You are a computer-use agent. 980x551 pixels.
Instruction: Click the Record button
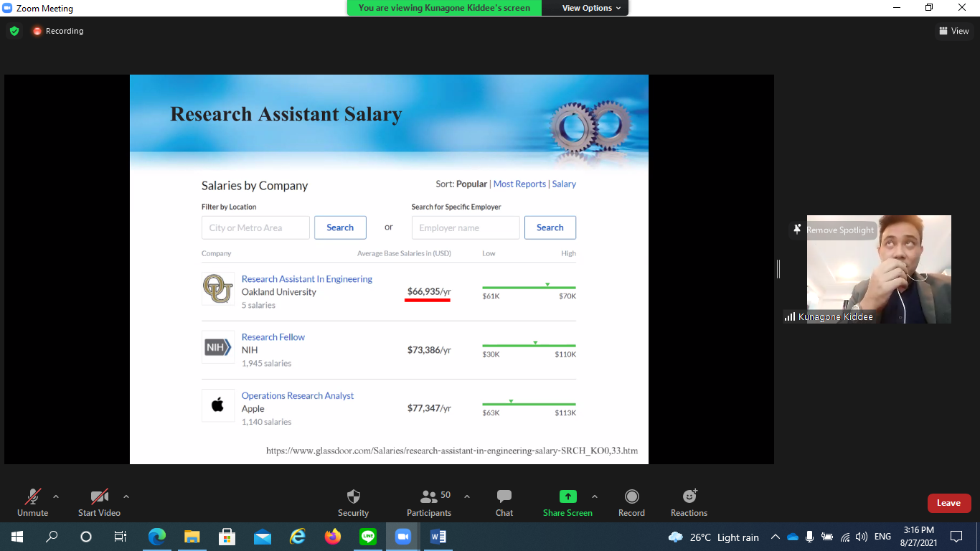[x=631, y=503]
